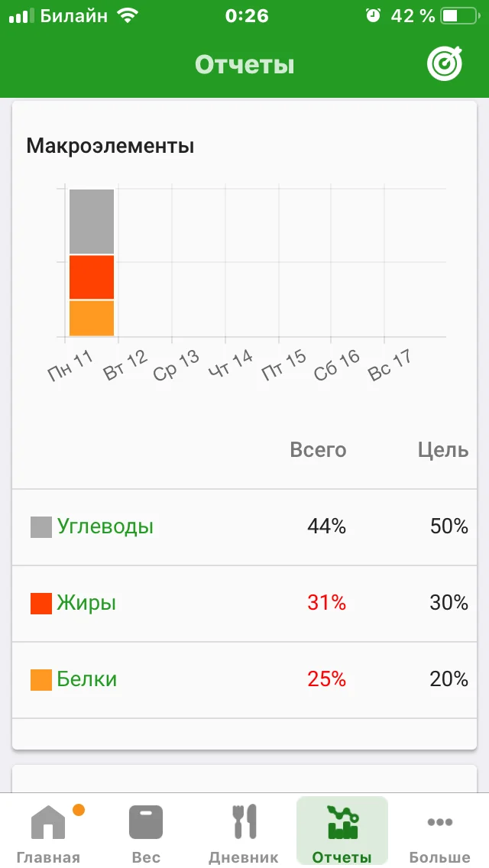The image size is (489, 868).
Task: Select the Белки link
Action: (x=87, y=679)
